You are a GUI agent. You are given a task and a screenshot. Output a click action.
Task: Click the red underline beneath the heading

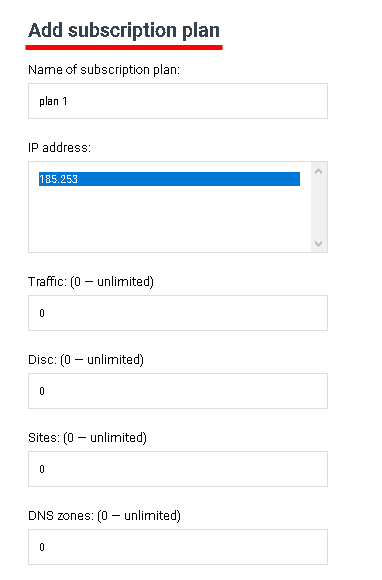point(124,47)
